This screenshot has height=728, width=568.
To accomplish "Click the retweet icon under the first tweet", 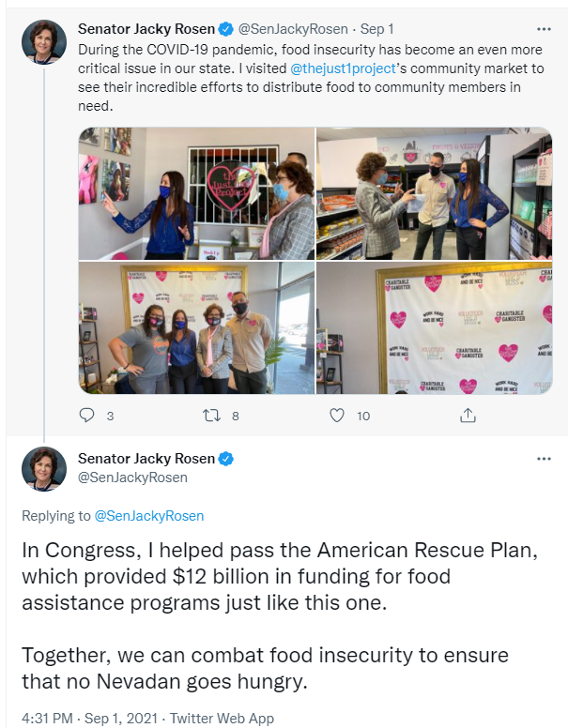I will click(211, 415).
